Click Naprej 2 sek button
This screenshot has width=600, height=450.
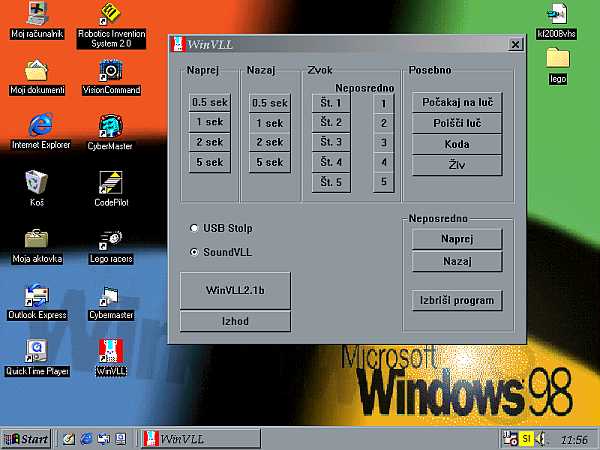point(210,142)
